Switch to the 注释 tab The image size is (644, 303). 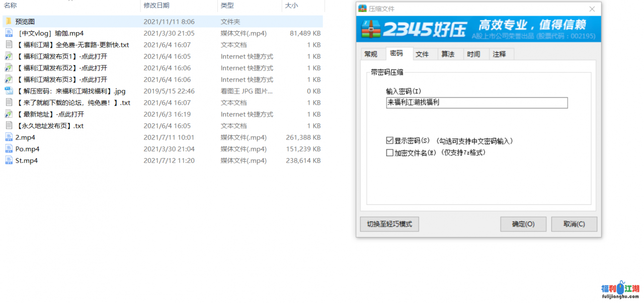(x=499, y=54)
